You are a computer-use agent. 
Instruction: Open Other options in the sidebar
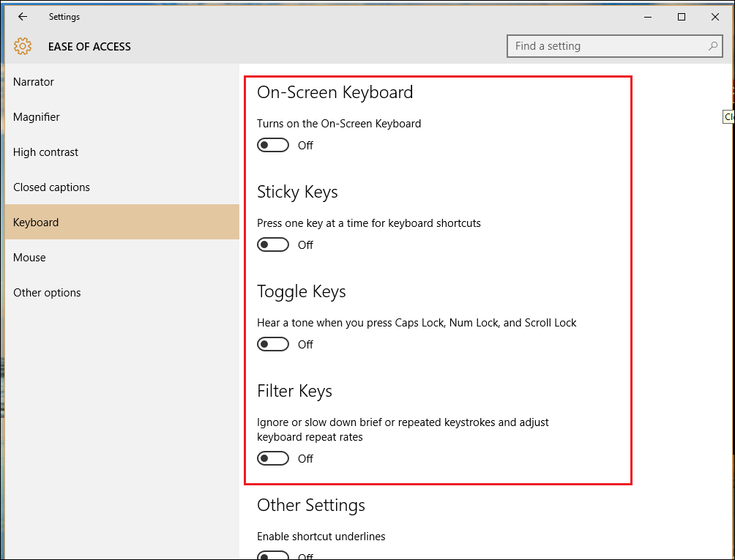click(x=47, y=293)
